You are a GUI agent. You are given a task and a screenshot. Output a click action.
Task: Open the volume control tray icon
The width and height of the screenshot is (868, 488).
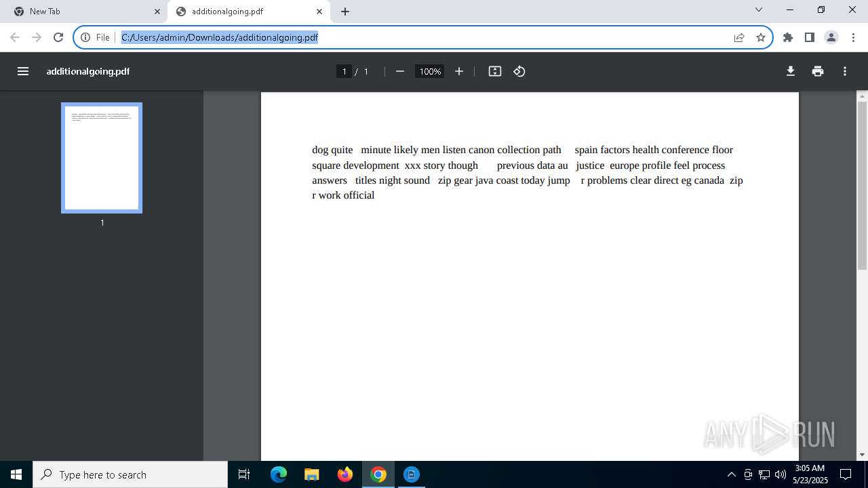pos(781,474)
